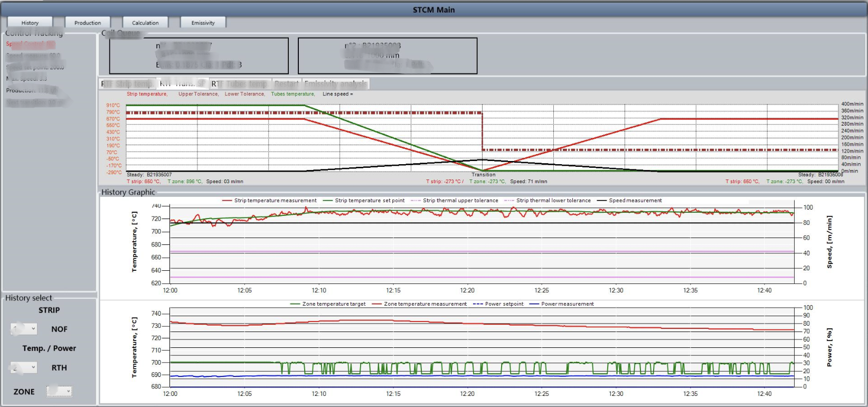Click the 'Control Tracking' heading
Viewport: 868px width, 407px height.
coord(34,33)
